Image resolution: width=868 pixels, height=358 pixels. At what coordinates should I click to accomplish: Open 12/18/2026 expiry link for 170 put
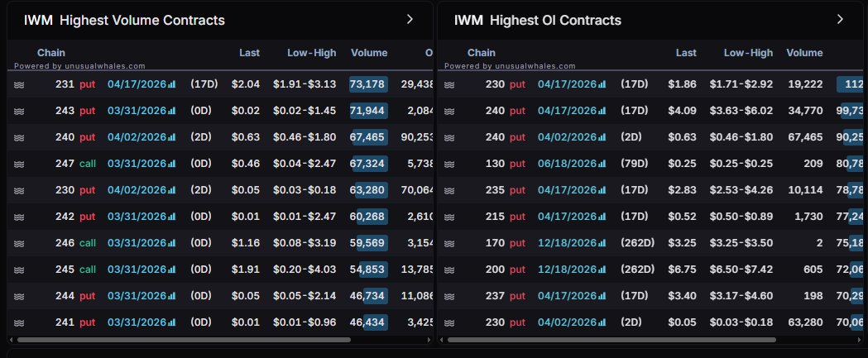(x=568, y=243)
